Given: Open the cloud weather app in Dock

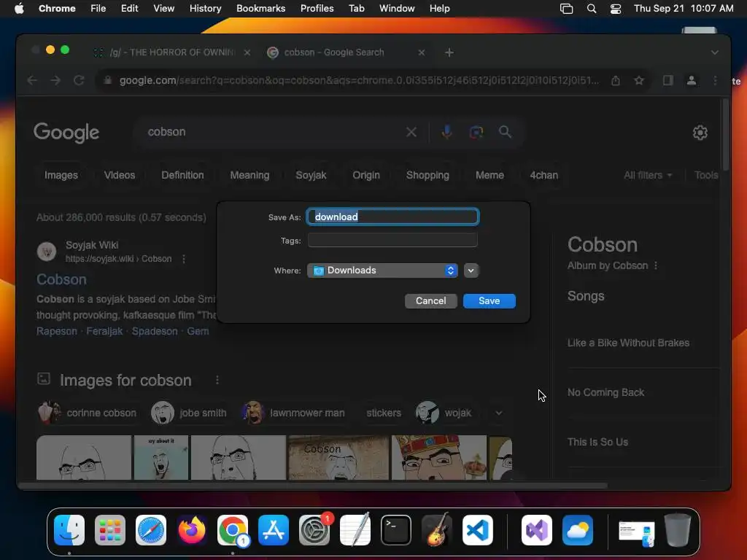Looking at the screenshot, I should coord(578,530).
